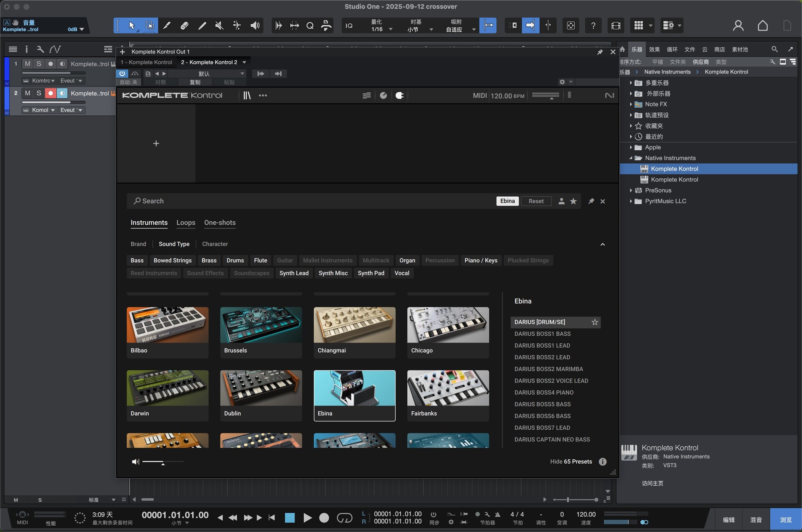Select the Paint (pencil) tool
802x532 pixels.
coord(202,25)
